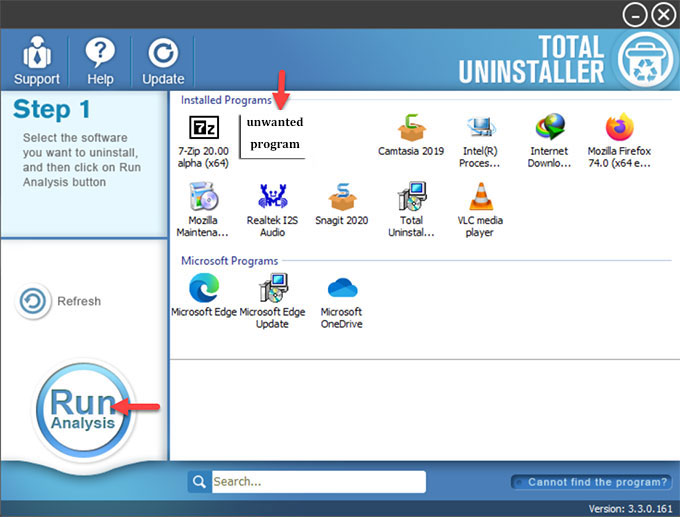Screen dimensions: 680x517
Task: Click the Update toolbar button
Action: coord(162,60)
